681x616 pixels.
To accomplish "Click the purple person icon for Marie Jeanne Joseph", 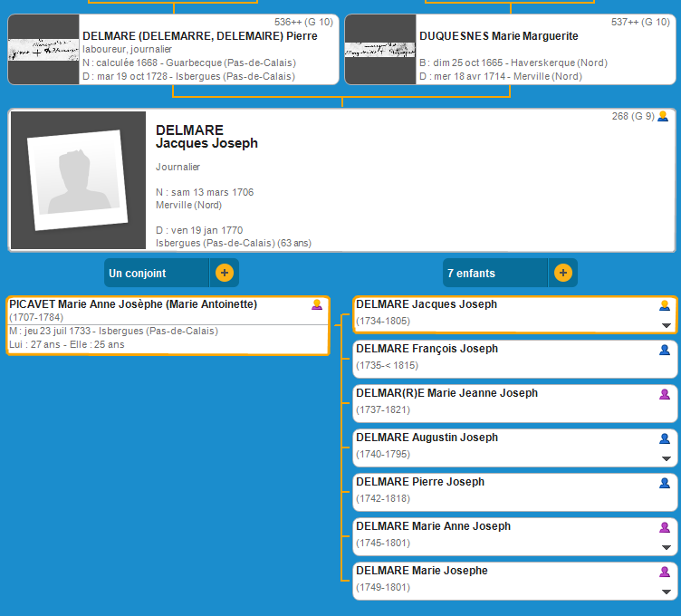I will (x=665, y=394).
